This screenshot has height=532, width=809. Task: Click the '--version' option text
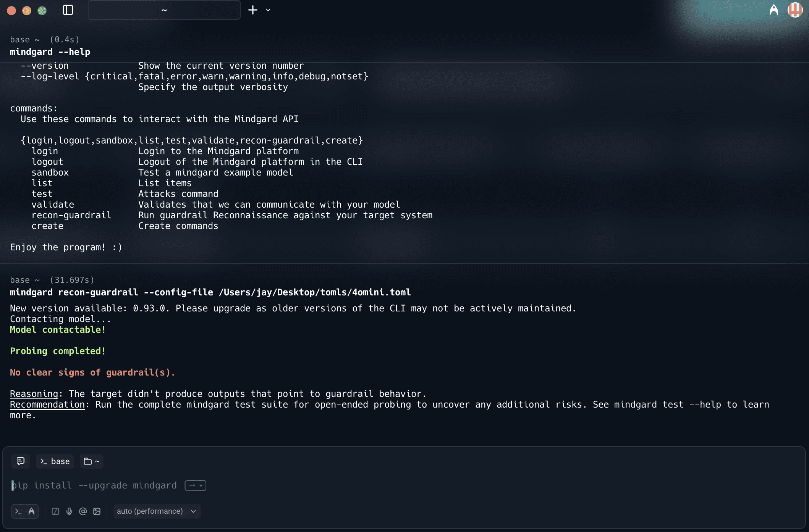point(45,66)
